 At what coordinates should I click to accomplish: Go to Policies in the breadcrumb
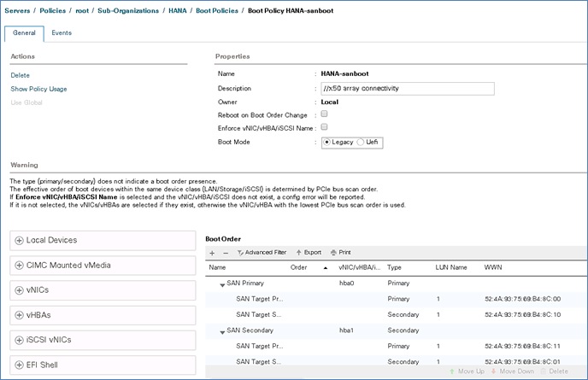pyautogui.click(x=53, y=10)
